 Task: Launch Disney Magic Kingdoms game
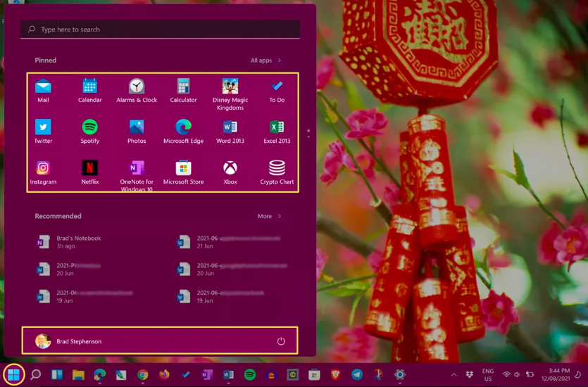click(x=230, y=94)
